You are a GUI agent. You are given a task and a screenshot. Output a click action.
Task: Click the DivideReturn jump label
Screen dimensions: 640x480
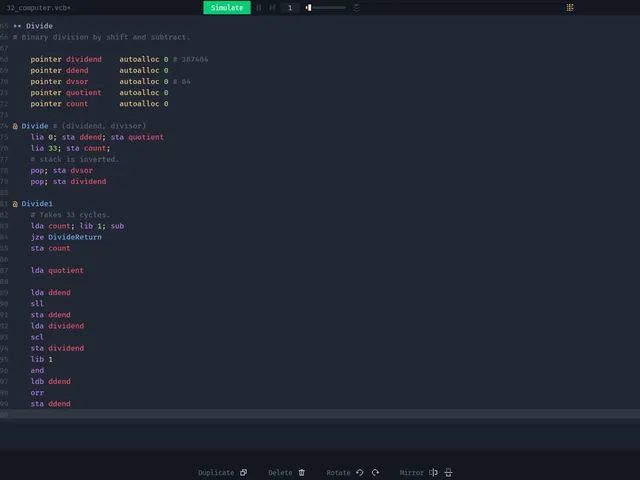[x=75, y=237]
